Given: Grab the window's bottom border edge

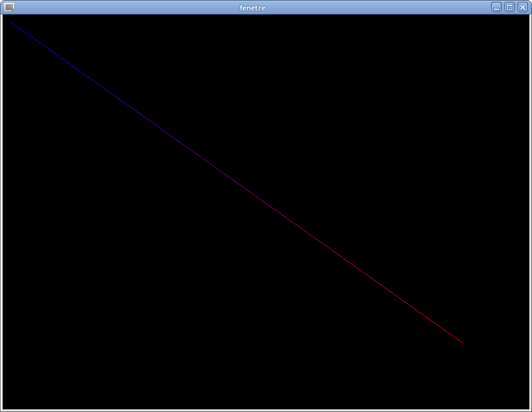Looking at the screenshot, I should (x=266, y=410).
